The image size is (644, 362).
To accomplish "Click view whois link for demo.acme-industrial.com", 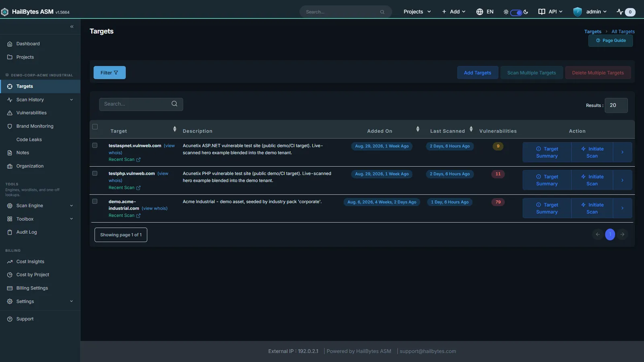I will (x=155, y=208).
